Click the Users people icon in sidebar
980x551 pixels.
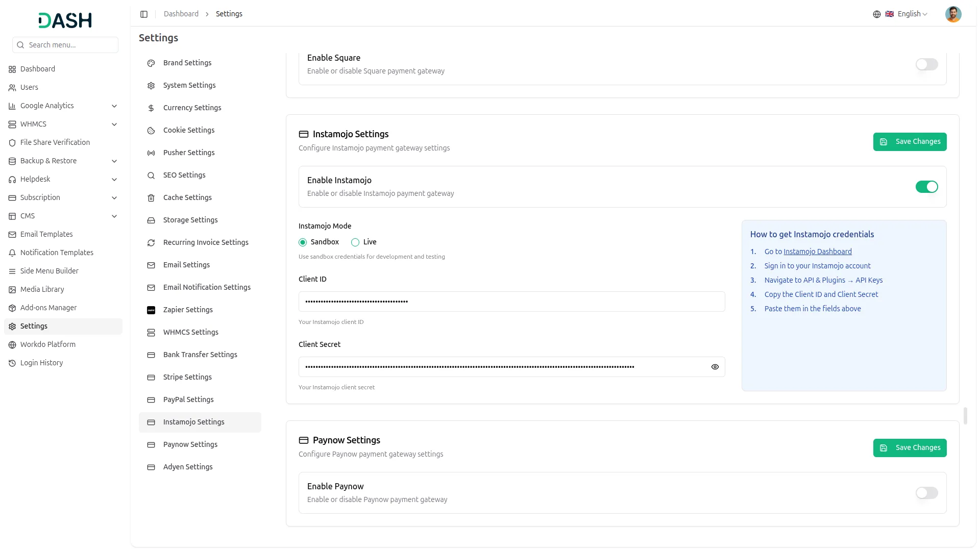(12, 88)
